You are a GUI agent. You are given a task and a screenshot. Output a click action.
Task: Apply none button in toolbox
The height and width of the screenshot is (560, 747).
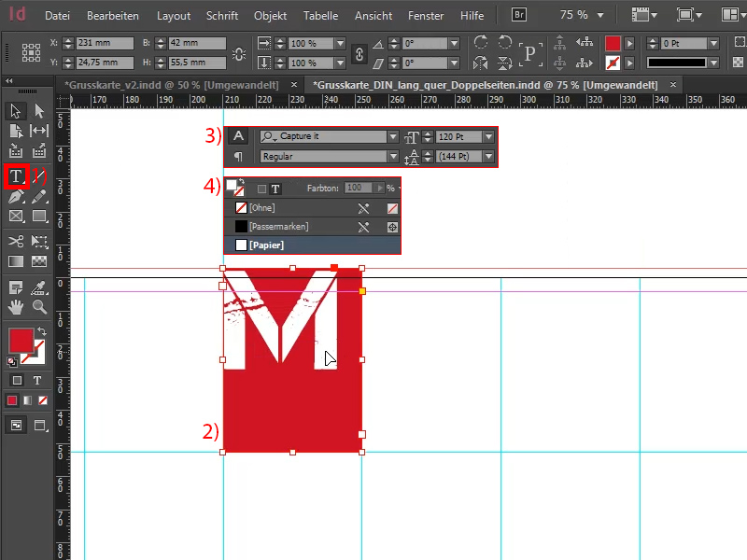pyautogui.click(x=43, y=400)
